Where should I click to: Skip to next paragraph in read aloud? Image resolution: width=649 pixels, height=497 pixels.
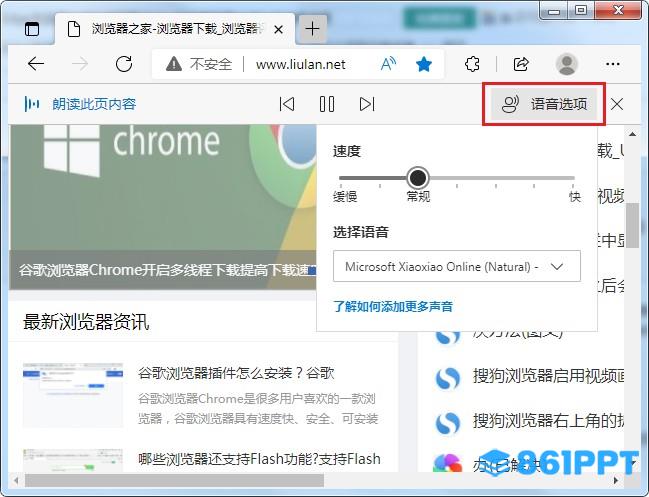tap(367, 104)
